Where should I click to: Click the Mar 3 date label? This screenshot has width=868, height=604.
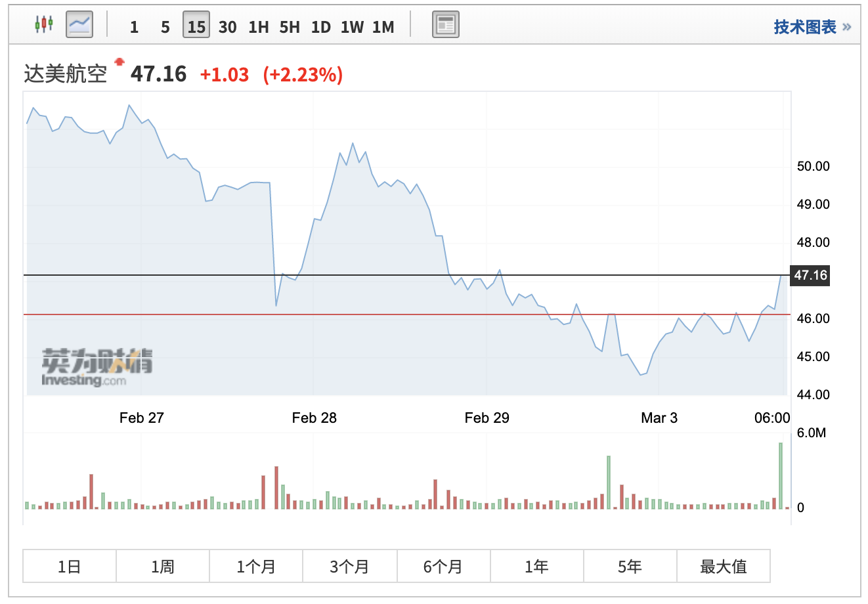point(659,418)
